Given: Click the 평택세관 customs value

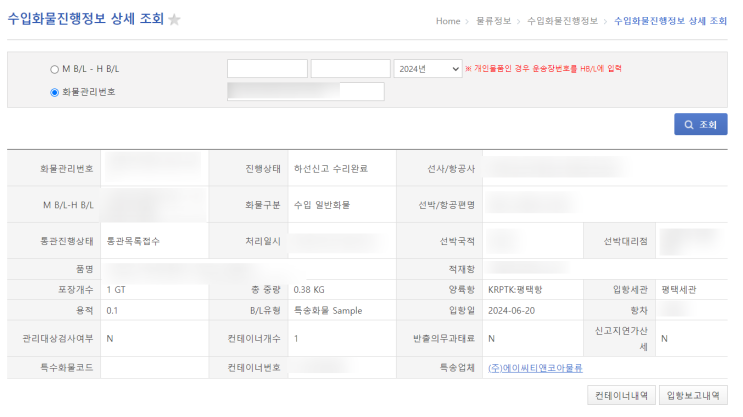Looking at the screenshot, I should (x=679, y=290).
